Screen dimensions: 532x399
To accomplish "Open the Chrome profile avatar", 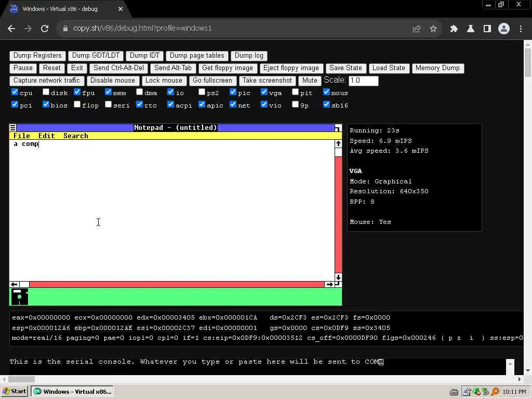I will 504,29.
